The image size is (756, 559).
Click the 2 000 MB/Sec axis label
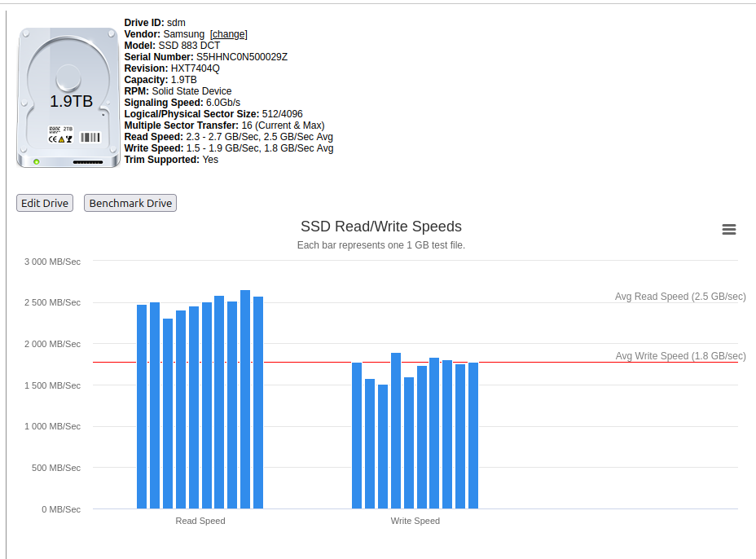click(53, 344)
